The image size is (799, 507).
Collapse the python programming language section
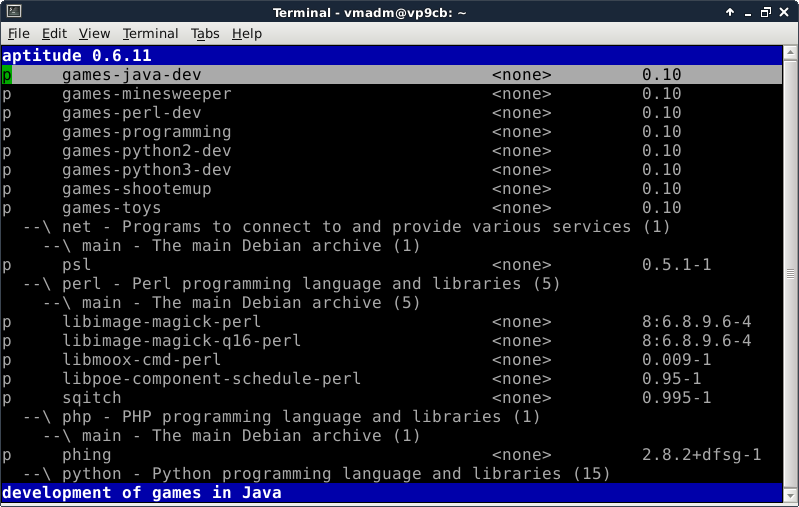38,474
